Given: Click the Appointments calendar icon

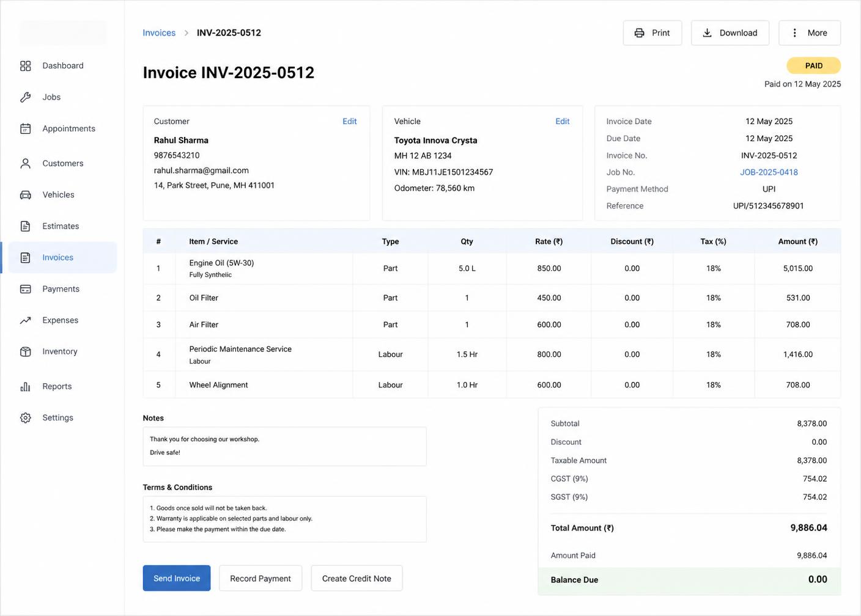Looking at the screenshot, I should 25,129.
